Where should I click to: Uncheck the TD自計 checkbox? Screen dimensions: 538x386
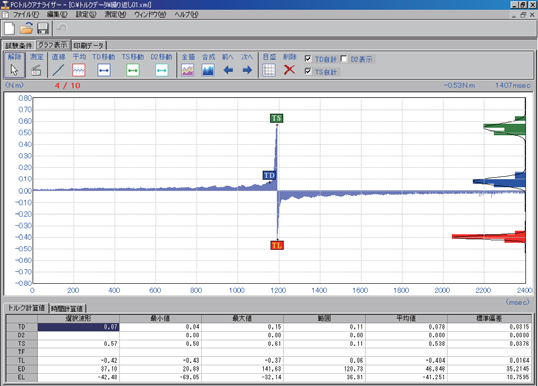[308, 59]
